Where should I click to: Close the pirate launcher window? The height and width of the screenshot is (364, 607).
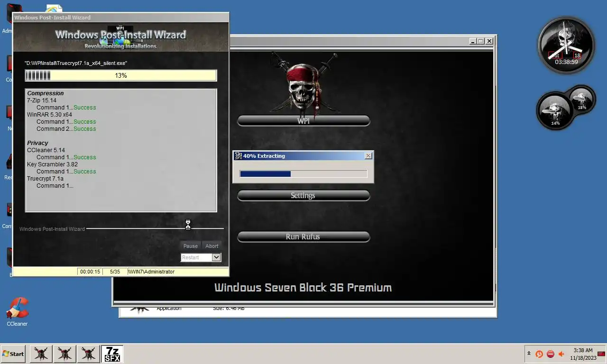[489, 41]
